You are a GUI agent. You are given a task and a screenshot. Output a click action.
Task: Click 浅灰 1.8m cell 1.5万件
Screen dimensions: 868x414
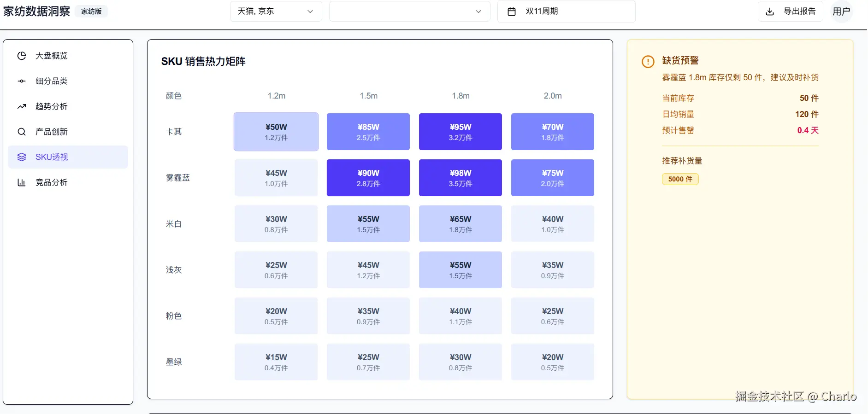click(461, 270)
